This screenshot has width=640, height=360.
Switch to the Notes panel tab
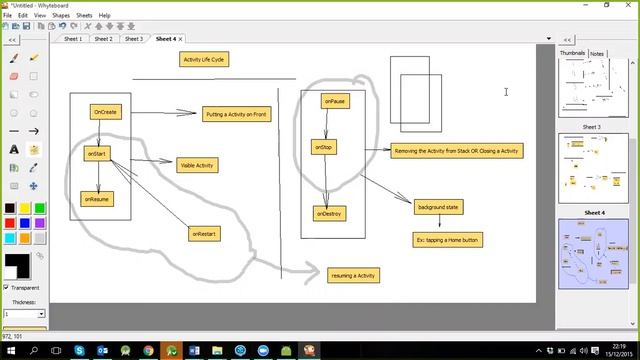click(597, 54)
